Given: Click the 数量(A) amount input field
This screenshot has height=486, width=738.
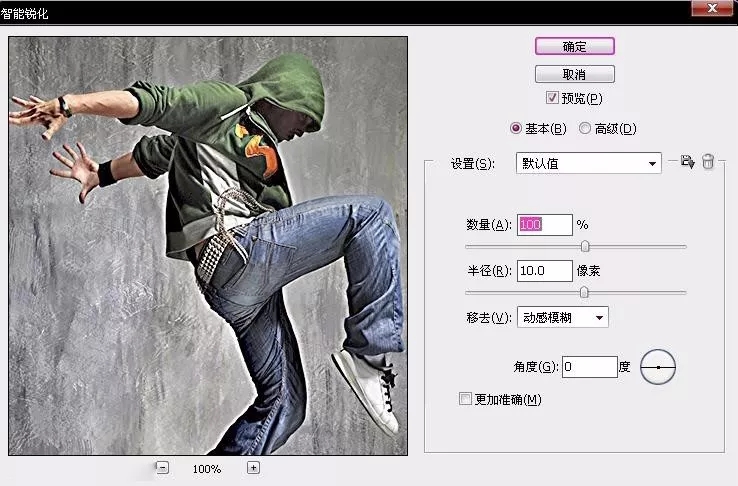Looking at the screenshot, I should click(545, 224).
